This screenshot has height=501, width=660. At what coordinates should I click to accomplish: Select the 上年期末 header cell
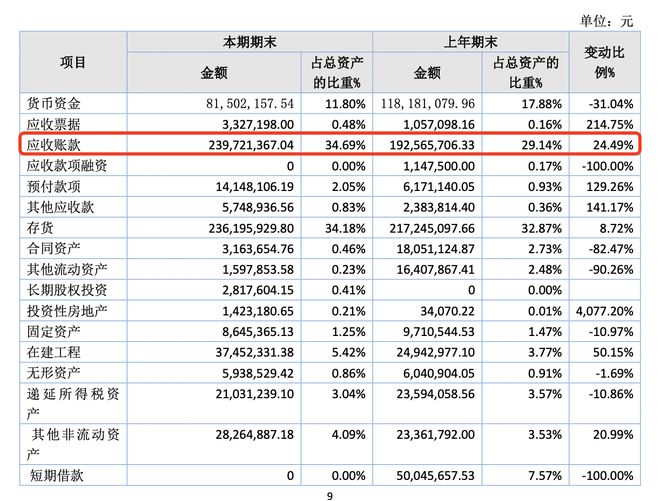(471, 42)
